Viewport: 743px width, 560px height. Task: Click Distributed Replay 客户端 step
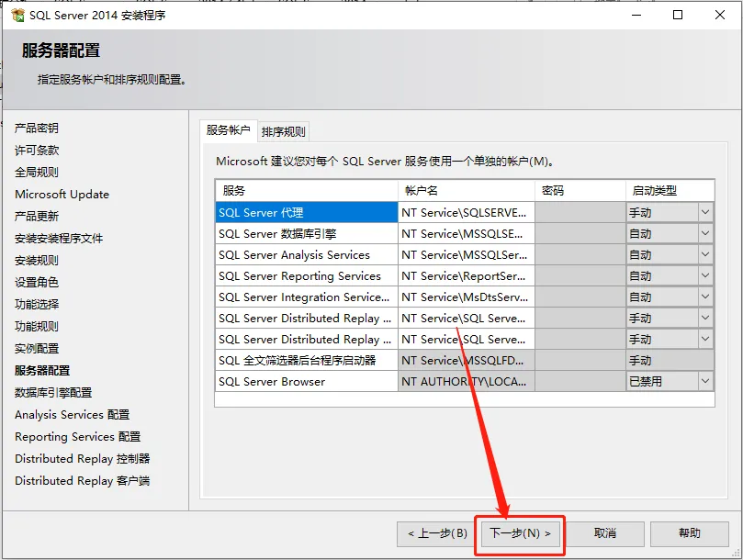tap(83, 480)
